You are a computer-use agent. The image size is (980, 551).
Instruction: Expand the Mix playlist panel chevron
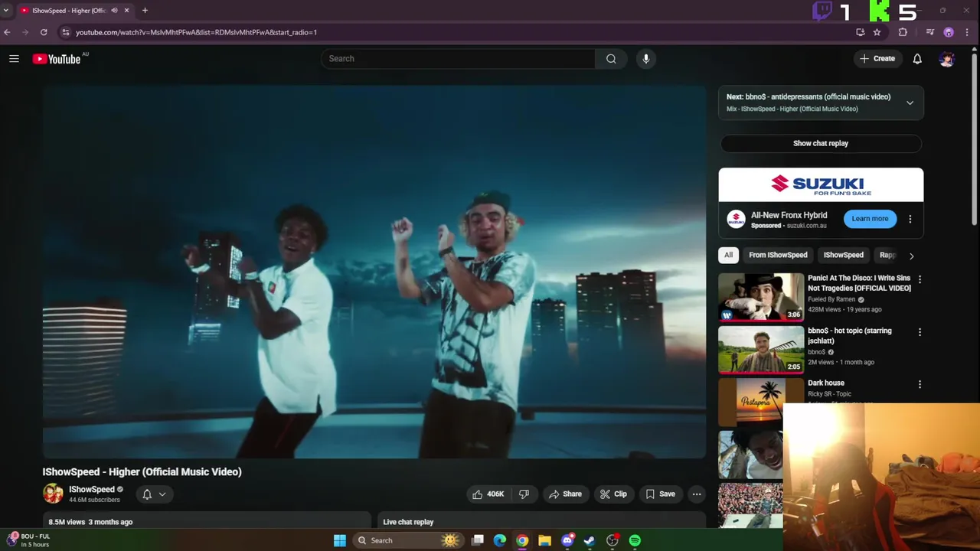[x=910, y=103]
